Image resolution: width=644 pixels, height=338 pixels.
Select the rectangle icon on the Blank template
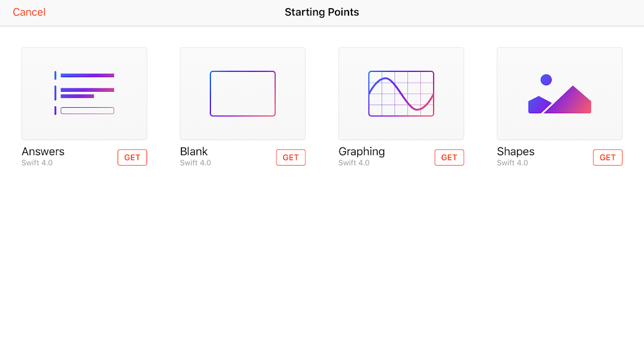242,93
